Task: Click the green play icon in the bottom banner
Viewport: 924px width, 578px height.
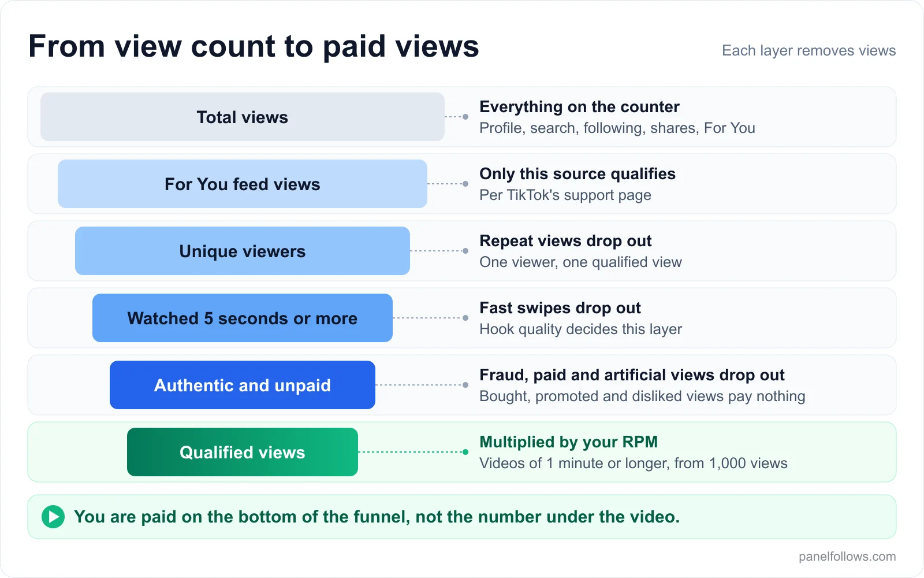Action: [53, 517]
